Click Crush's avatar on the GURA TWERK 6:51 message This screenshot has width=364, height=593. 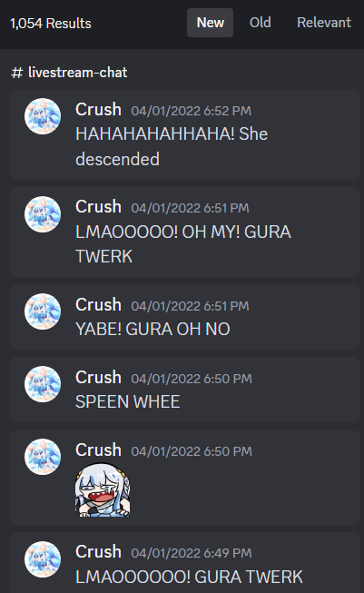[x=43, y=214]
